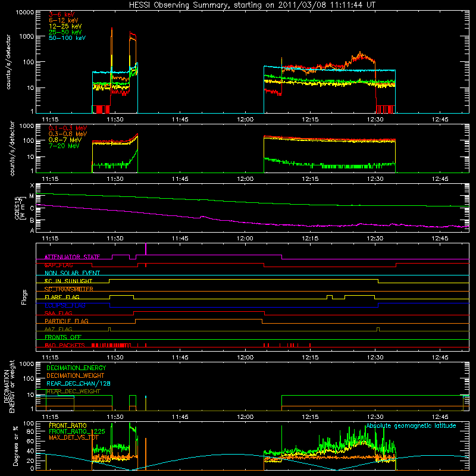Viewport: 476px width, 476px height.
Task: Click the FRONTS_OFF flag label
Action: 63,337
